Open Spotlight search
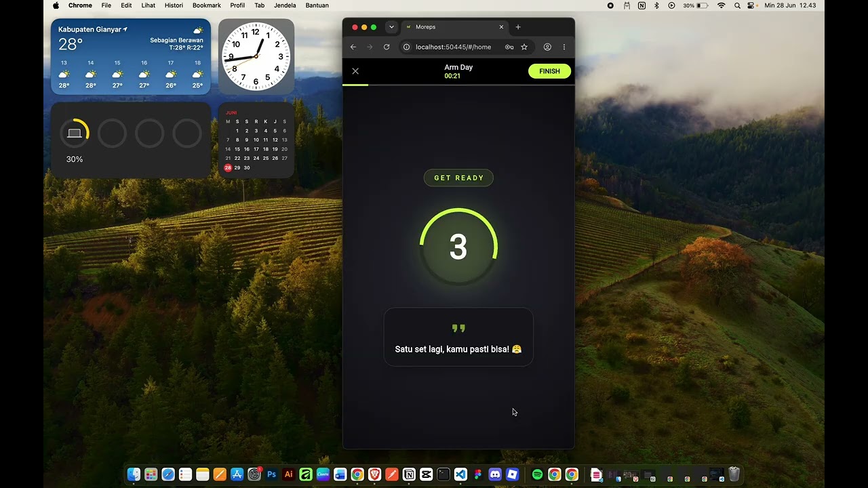Viewport: 868px width, 488px height. [x=737, y=5]
